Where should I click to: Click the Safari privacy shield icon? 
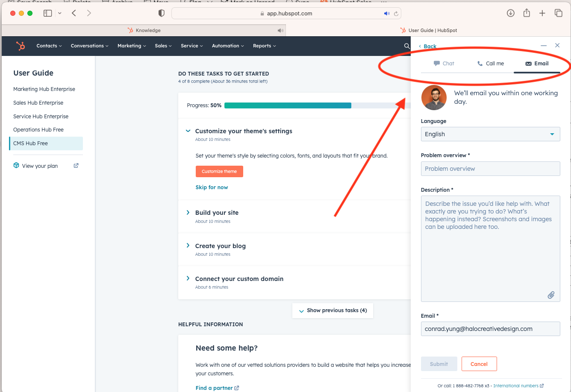[162, 13]
